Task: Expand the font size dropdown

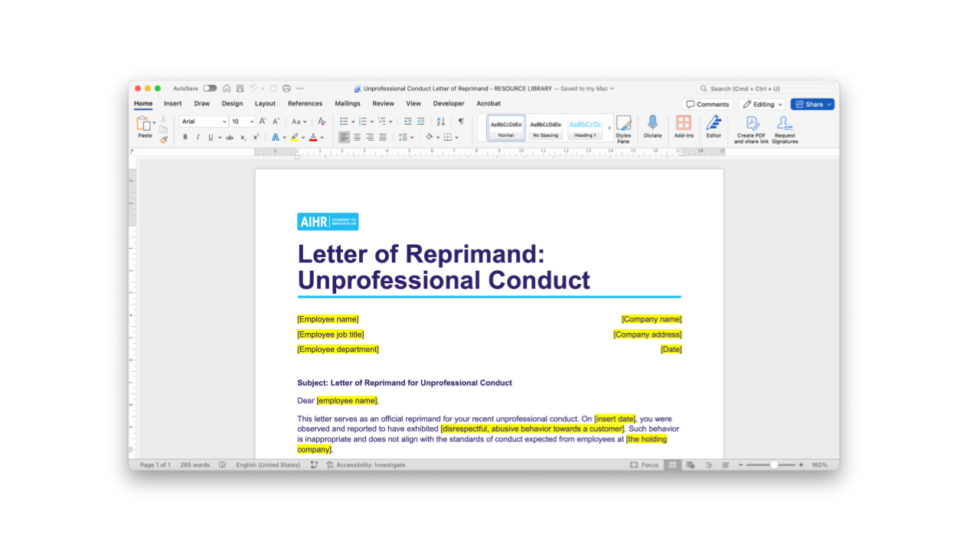Action: pyautogui.click(x=252, y=122)
